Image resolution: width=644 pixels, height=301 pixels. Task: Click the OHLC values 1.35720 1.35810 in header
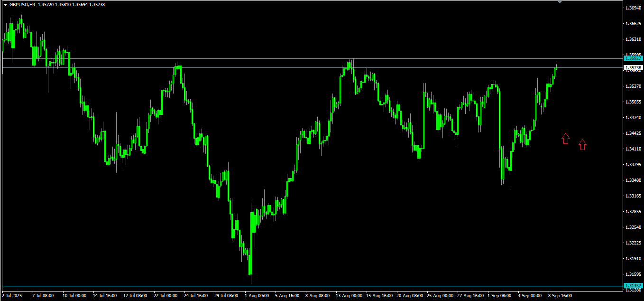click(54, 4)
